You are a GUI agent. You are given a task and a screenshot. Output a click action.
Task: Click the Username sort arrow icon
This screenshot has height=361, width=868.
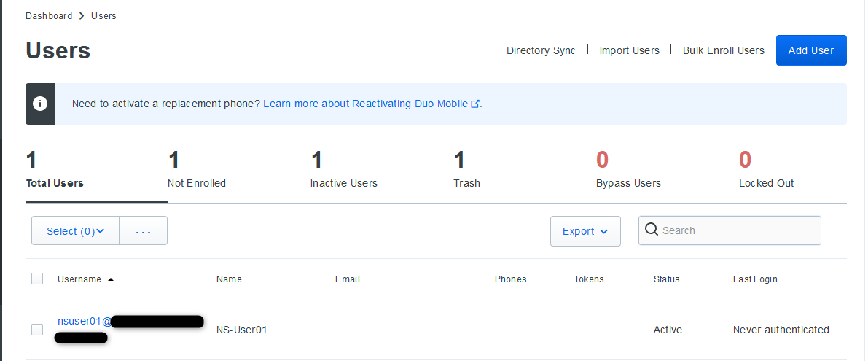[x=111, y=279]
